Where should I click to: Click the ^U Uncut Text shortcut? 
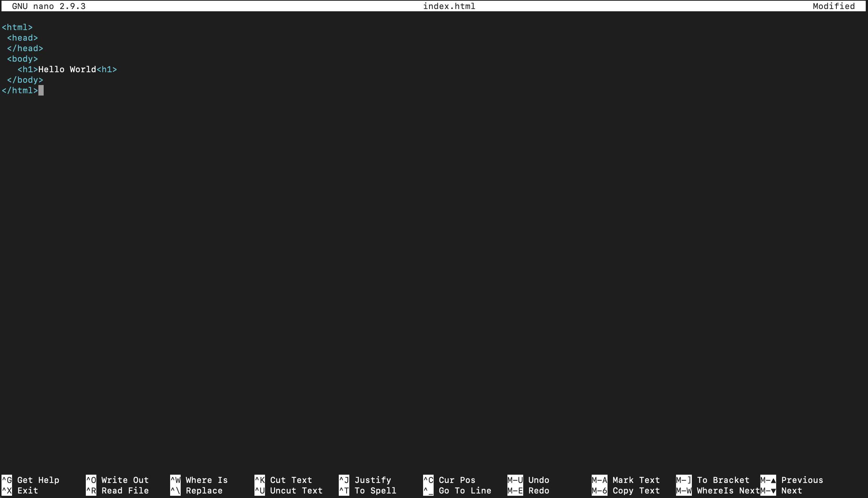click(289, 490)
